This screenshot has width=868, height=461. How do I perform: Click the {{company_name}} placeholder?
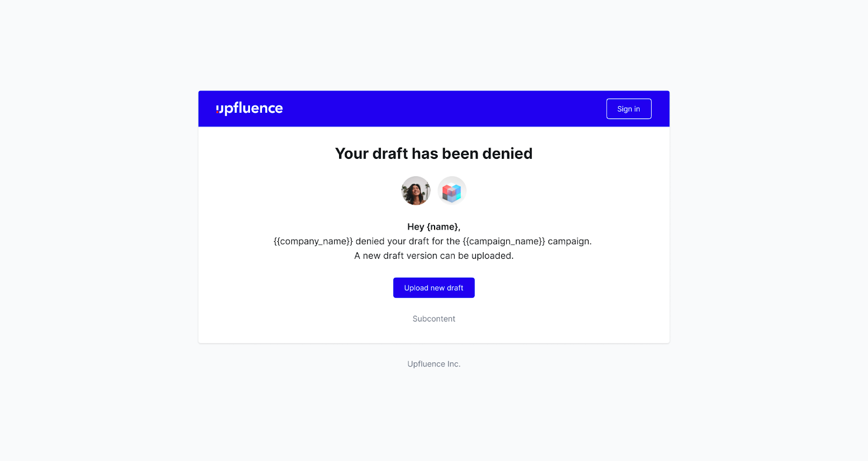pos(313,241)
